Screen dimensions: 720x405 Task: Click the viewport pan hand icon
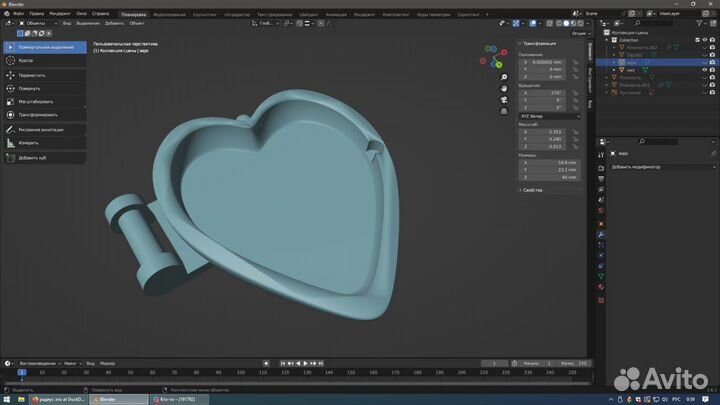(x=504, y=89)
